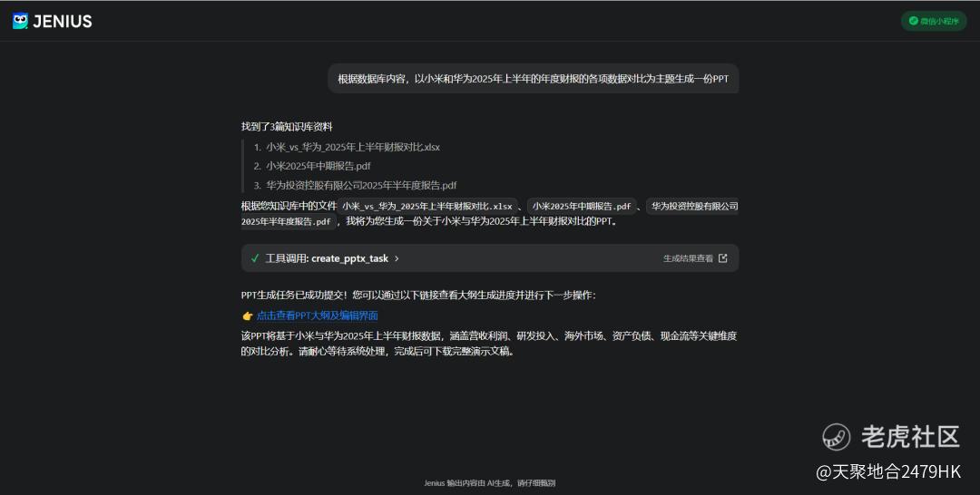Click the user prompt message bubble

tap(534, 79)
